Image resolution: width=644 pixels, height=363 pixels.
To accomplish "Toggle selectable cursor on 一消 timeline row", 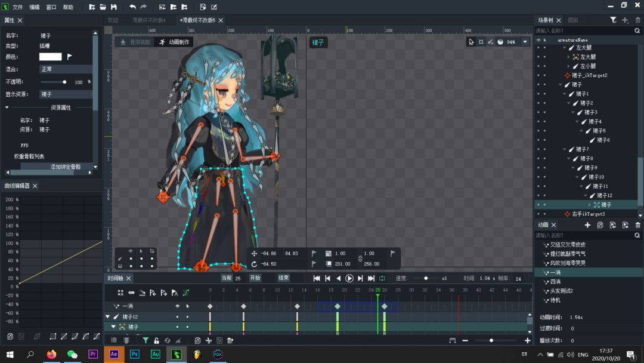I will pyautogui.click(x=188, y=306).
